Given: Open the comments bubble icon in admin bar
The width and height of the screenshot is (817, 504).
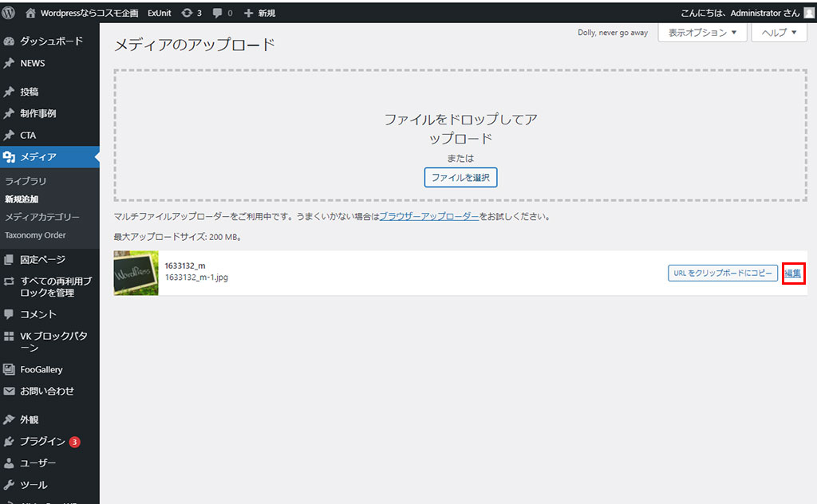Looking at the screenshot, I should pyautogui.click(x=218, y=13).
